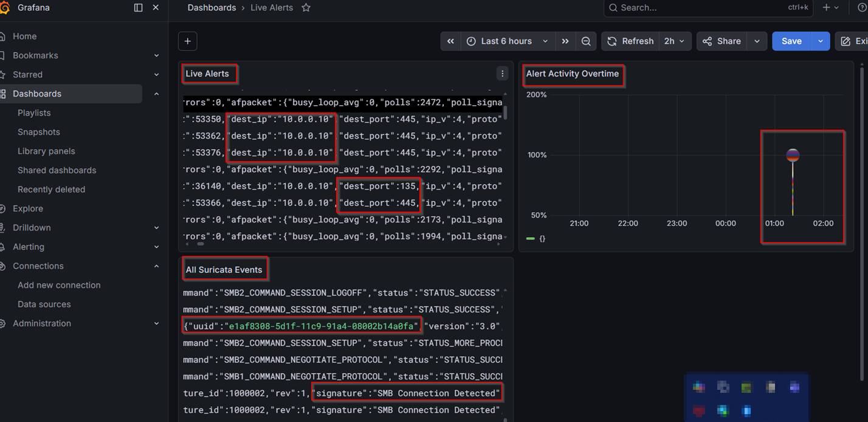Image resolution: width=868 pixels, height=422 pixels.
Task: Click the Save dashboard button
Action: point(791,41)
